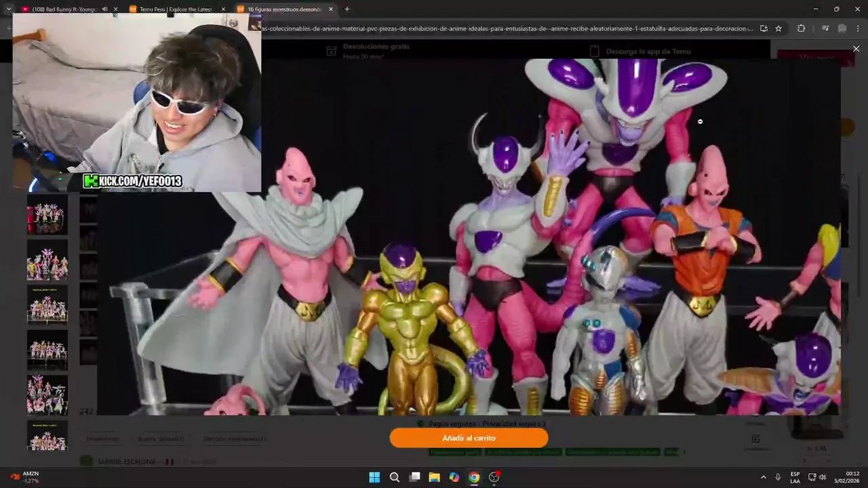This screenshot has width=868, height=488.
Task: Select the fourth gallery thumbnail
Action: click(47, 350)
